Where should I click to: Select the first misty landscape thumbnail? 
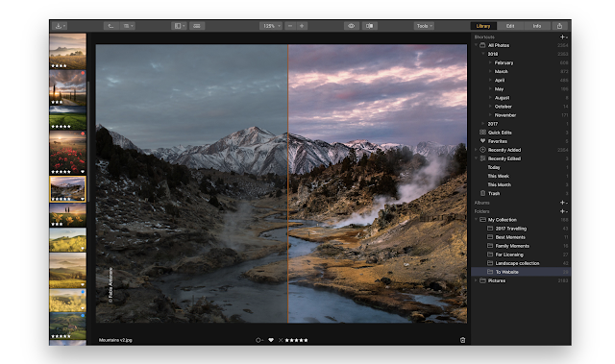[x=67, y=51]
